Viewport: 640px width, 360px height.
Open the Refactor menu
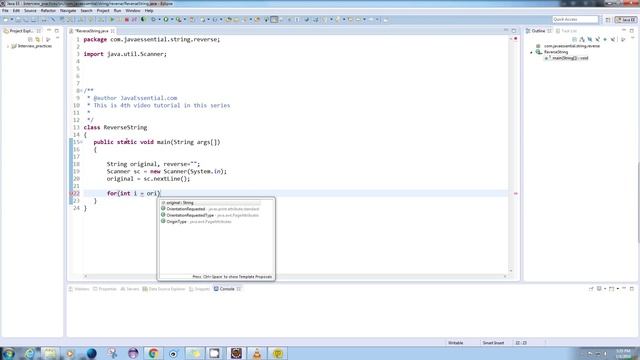pyautogui.click(x=48, y=11)
